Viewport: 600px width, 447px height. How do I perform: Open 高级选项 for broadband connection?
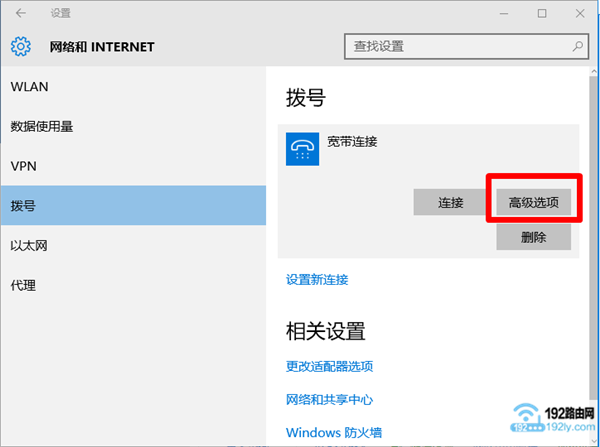coord(533,203)
